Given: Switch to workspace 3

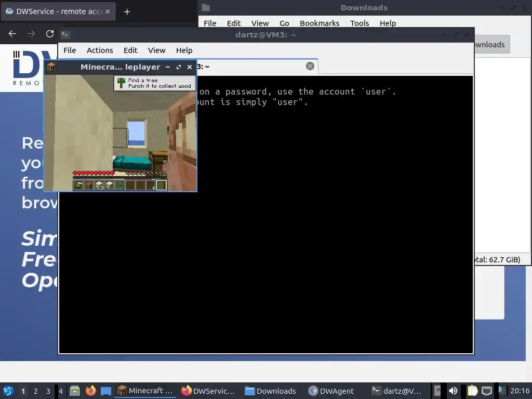Looking at the screenshot, I should (48, 391).
